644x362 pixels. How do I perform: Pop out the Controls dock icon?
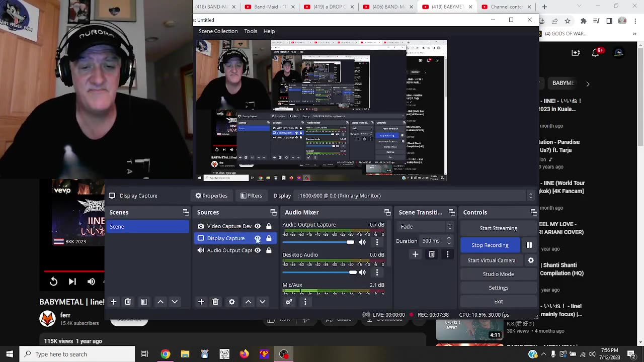534,213
